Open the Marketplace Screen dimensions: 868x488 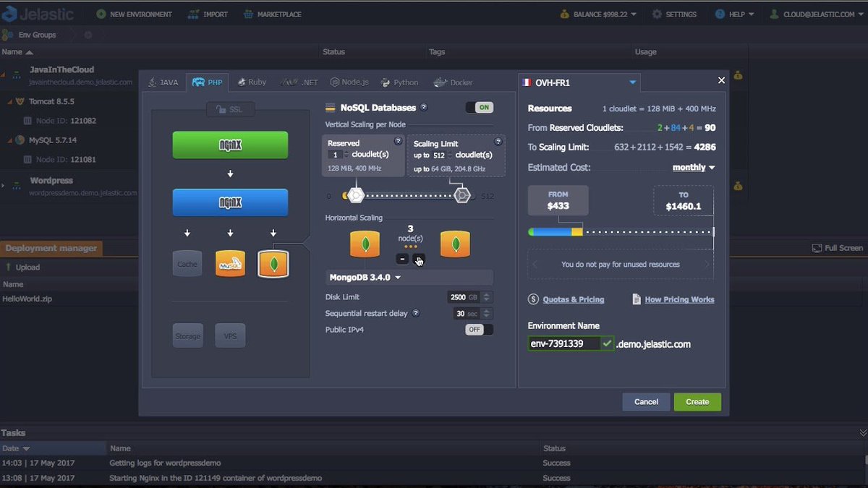273,14
